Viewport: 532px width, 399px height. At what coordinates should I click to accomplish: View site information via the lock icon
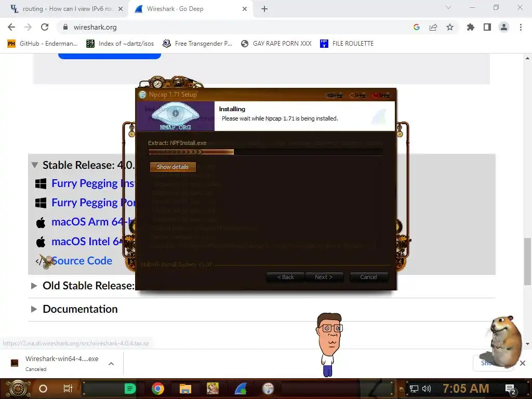point(65,27)
